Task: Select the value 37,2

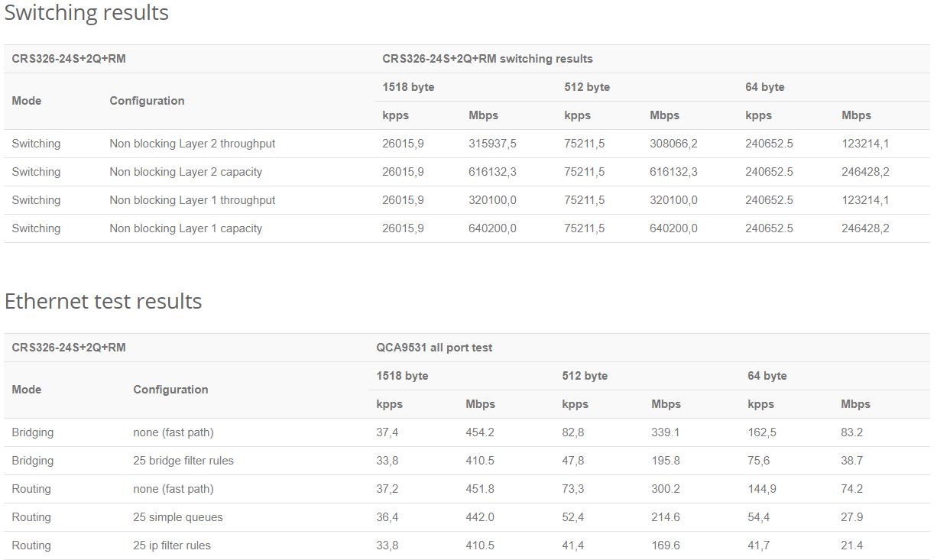Action: [x=387, y=489]
